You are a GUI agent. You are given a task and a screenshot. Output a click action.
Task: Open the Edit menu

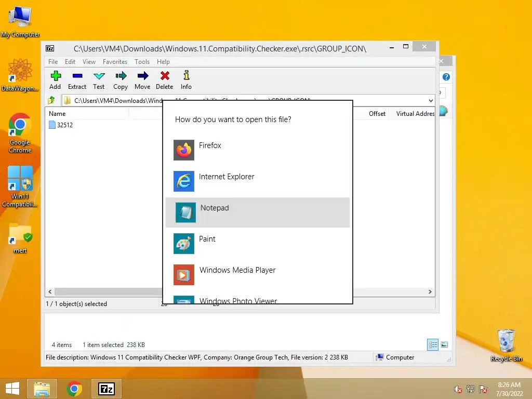click(x=70, y=62)
